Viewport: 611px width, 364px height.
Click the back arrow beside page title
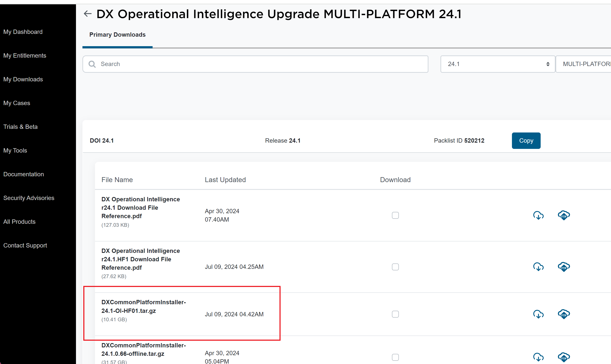[x=88, y=14]
